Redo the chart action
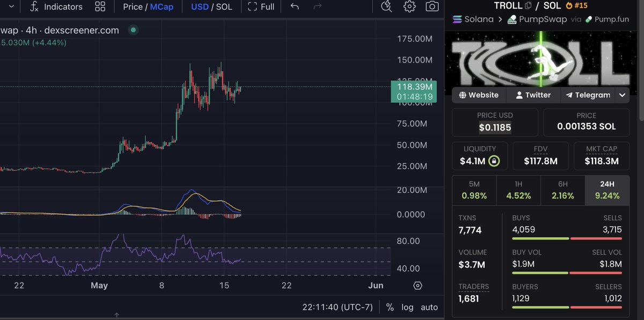The image size is (644, 320). click(317, 6)
